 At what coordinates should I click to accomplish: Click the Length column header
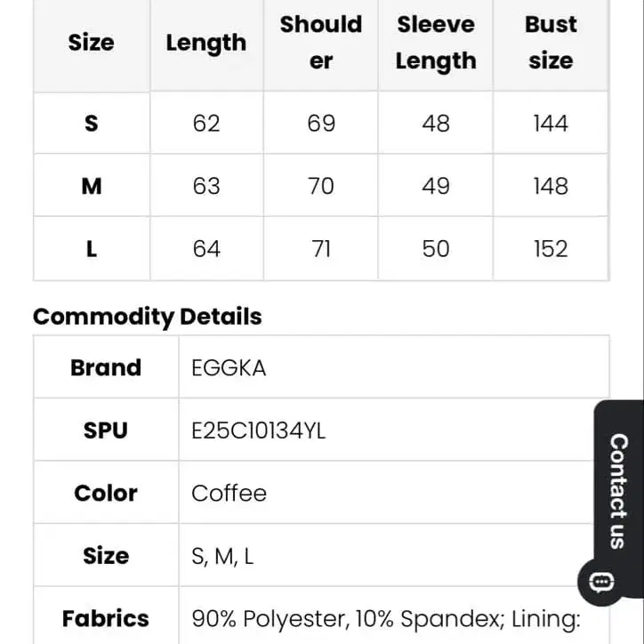coord(206,43)
